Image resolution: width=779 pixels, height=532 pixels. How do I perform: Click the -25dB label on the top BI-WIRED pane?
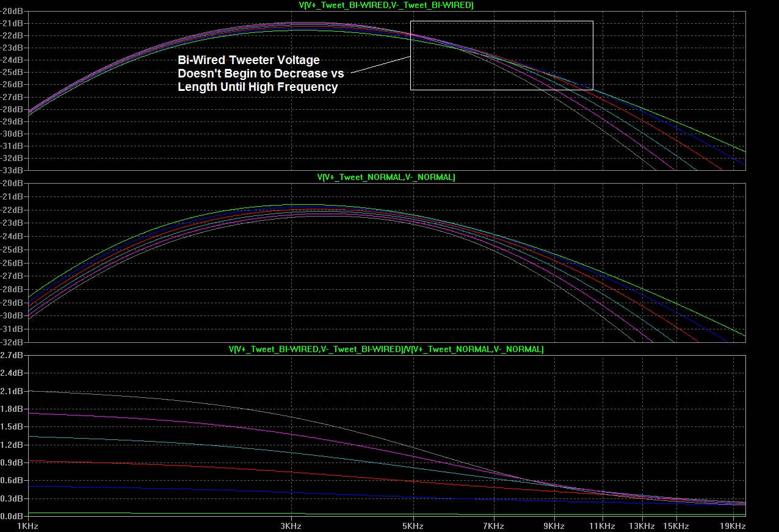click(x=12, y=72)
